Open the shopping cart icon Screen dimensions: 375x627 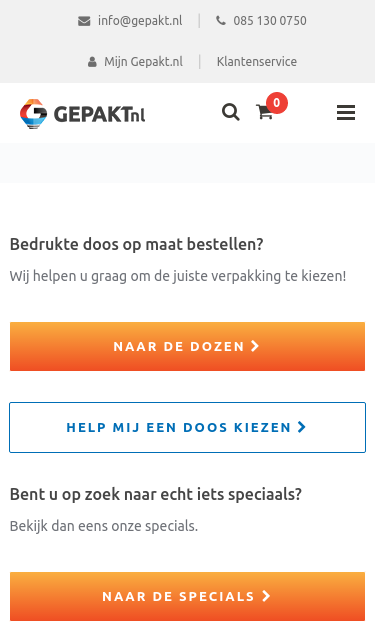point(264,112)
